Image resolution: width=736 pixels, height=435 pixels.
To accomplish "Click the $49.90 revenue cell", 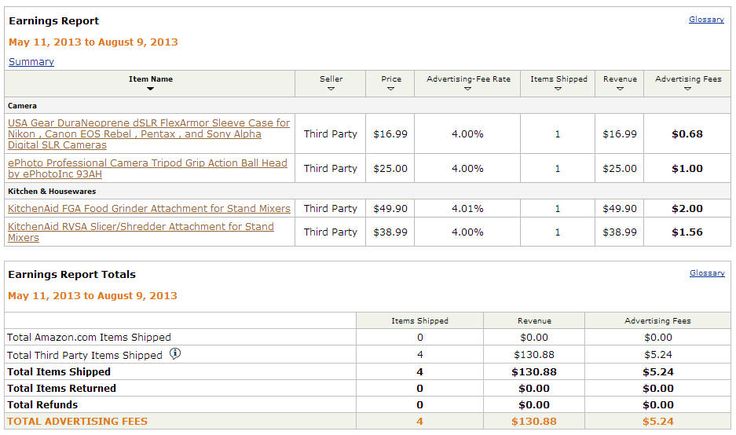I will coord(620,208).
